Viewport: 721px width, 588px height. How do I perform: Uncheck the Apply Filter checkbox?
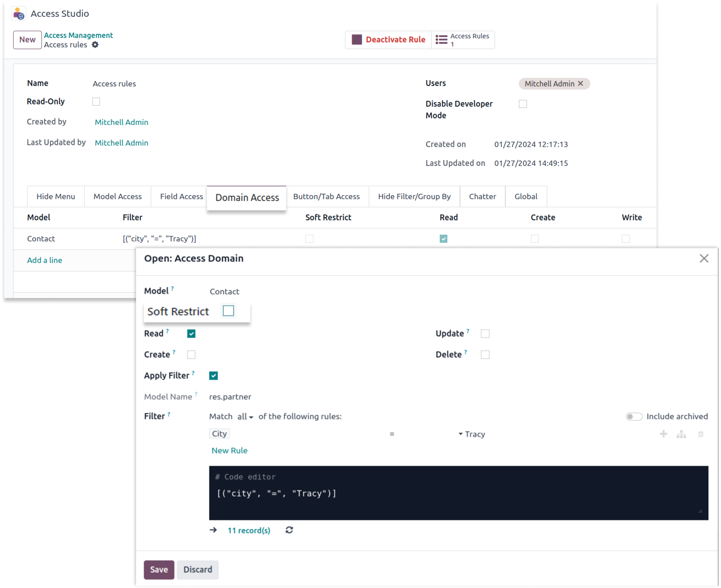213,376
